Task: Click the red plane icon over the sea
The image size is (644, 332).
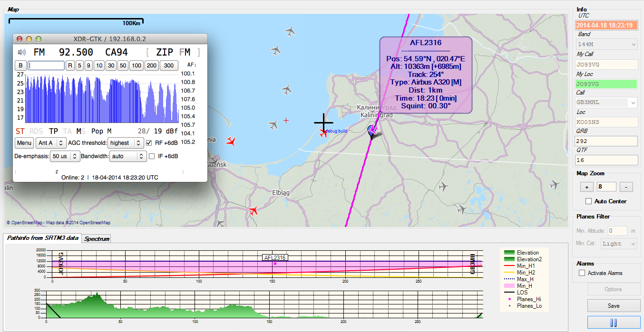Action: tap(231, 141)
